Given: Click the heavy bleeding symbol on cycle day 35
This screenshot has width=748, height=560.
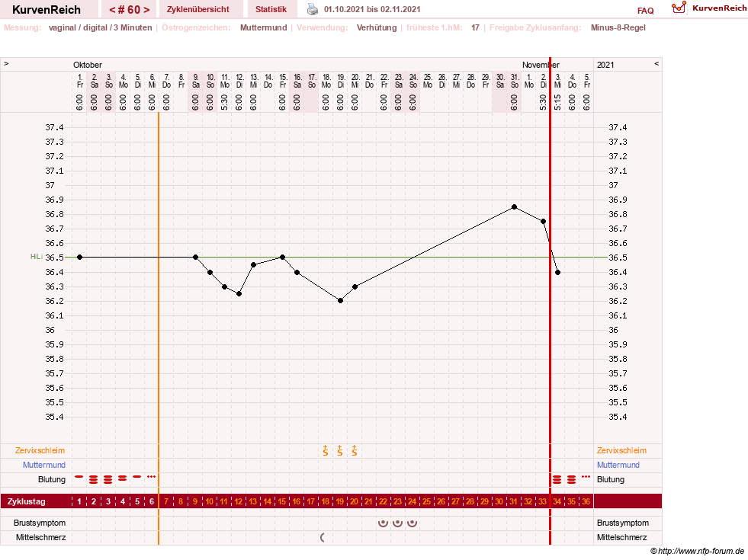Looking at the screenshot, I should click(x=572, y=479).
